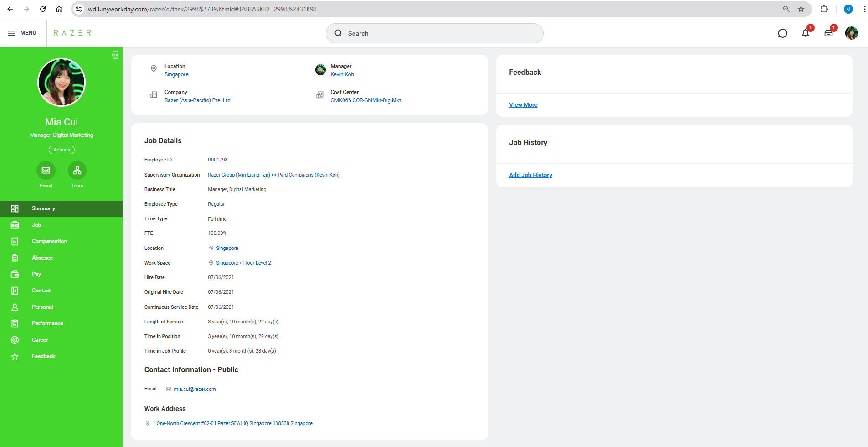Open the Compensation tab
868x447 pixels.
pos(62,241)
